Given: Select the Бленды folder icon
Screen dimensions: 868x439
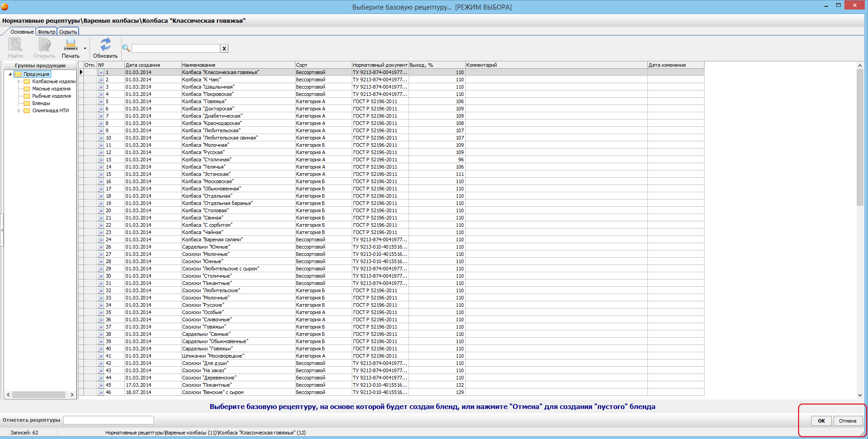Looking at the screenshot, I should [x=27, y=103].
